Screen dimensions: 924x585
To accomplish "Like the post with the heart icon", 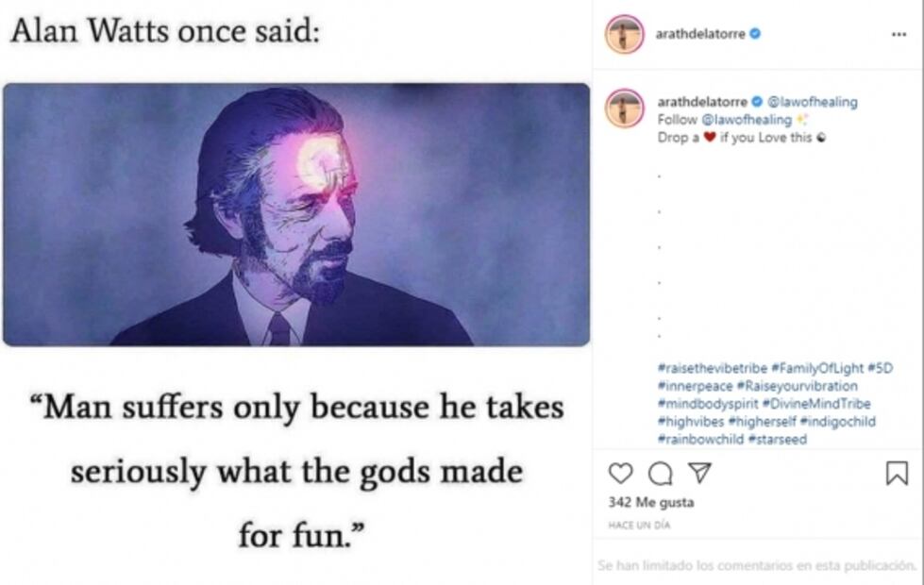I will point(620,473).
